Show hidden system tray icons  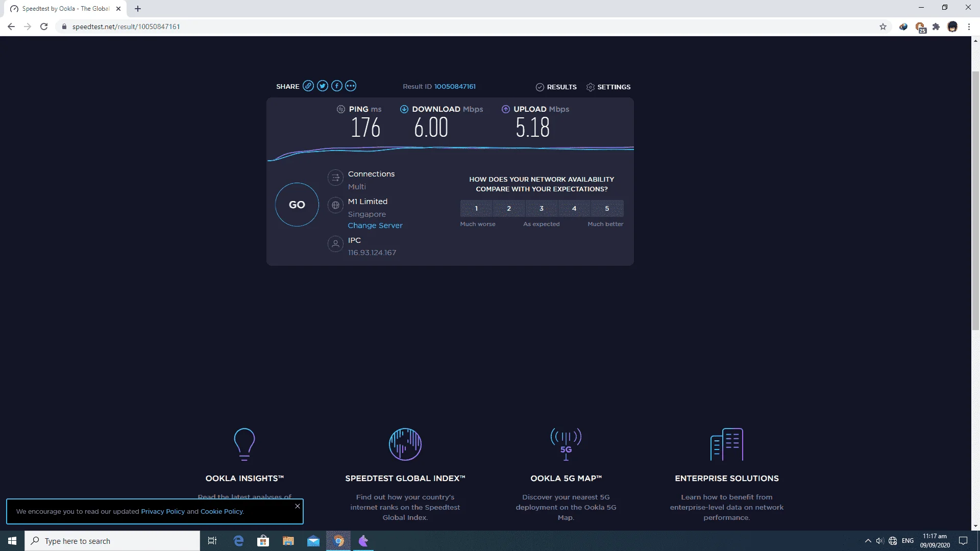pos(868,541)
